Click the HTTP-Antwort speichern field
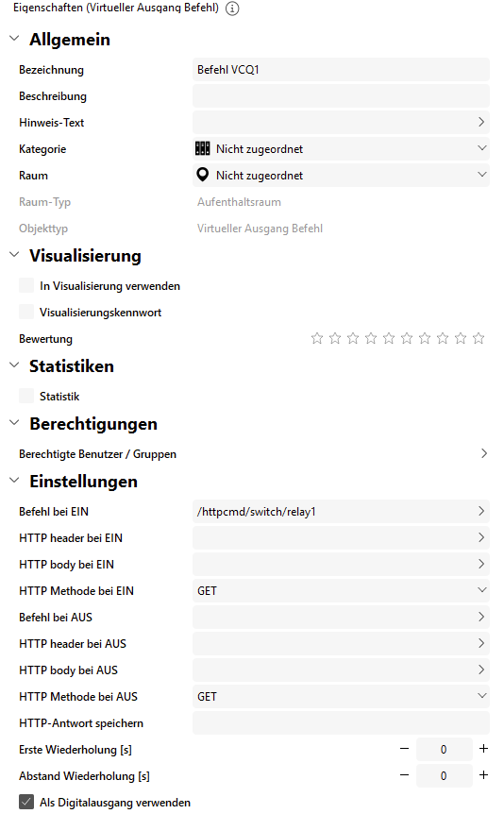Viewport: 504px width, 814px height. pos(341,723)
